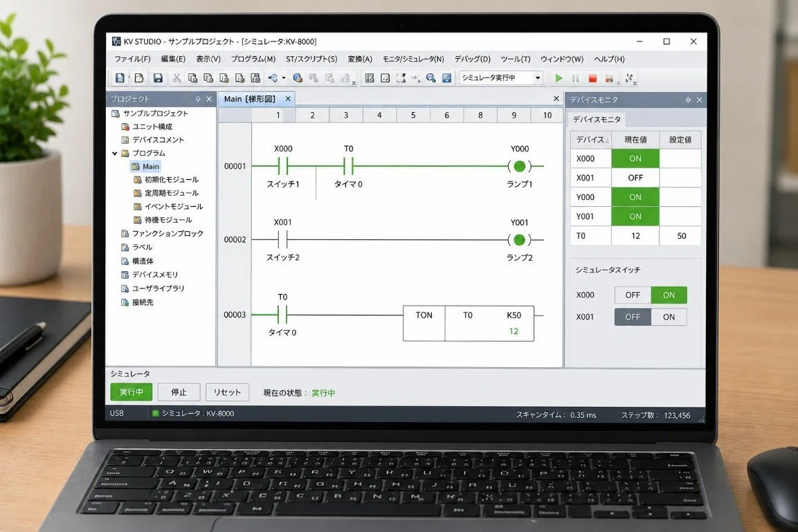Switch X001 simulator switch to OFF
798x532 pixels.
[x=633, y=317]
